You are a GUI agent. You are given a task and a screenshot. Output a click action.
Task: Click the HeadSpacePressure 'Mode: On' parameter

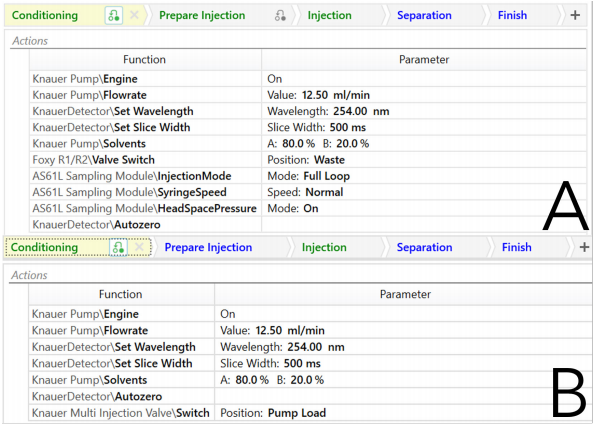pos(293,209)
